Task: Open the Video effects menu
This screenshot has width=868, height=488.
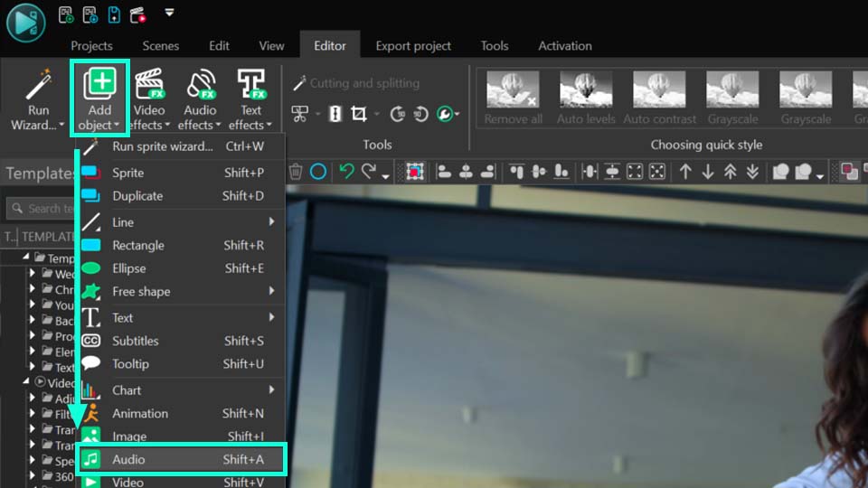Action: [x=149, y=99]
